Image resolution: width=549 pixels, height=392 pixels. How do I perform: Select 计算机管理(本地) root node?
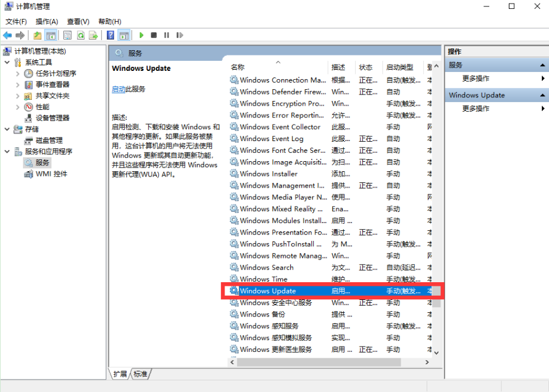(40, 51)
